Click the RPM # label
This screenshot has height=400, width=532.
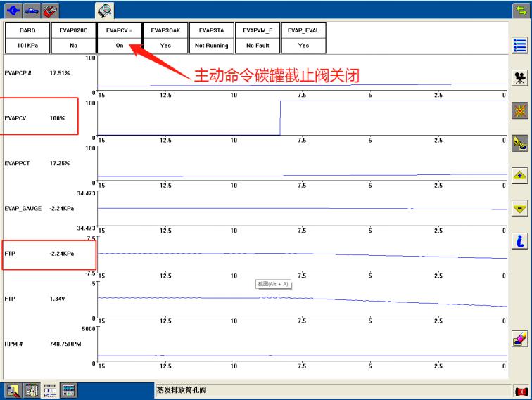[13, 344]
